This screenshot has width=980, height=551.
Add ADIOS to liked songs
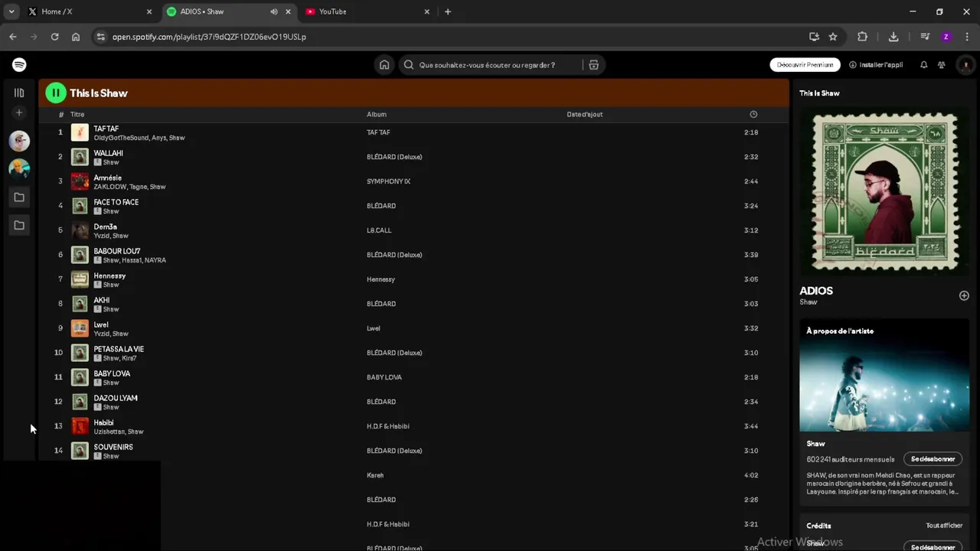tap(964, 295)
